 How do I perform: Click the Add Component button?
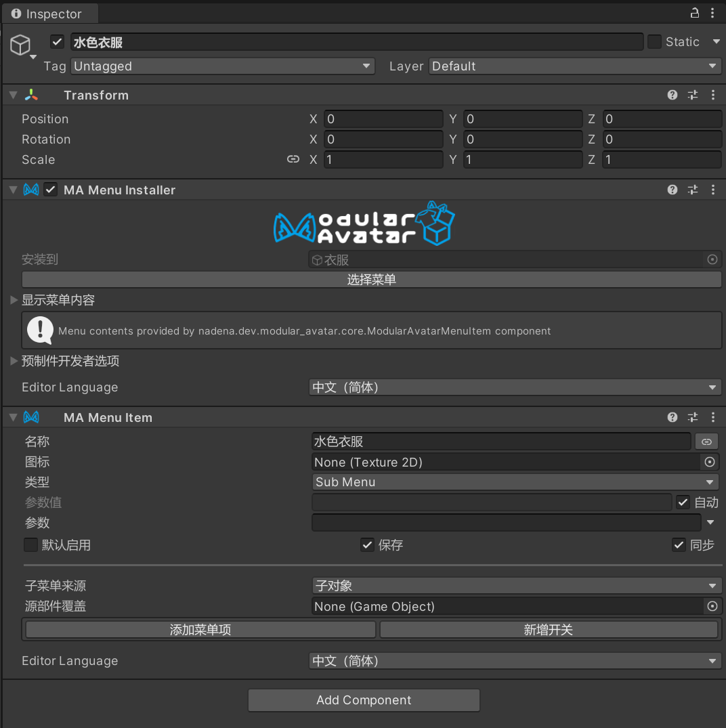pyautogui.click(x=364, y=700)
